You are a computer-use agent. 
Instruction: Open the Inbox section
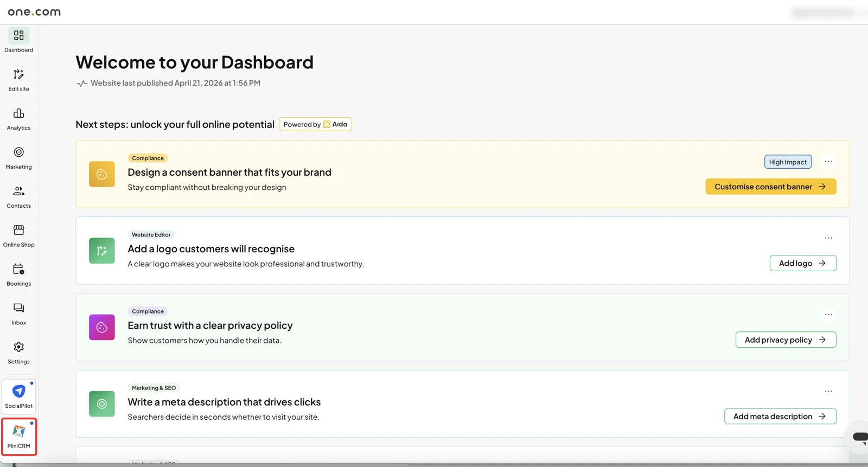19,314
